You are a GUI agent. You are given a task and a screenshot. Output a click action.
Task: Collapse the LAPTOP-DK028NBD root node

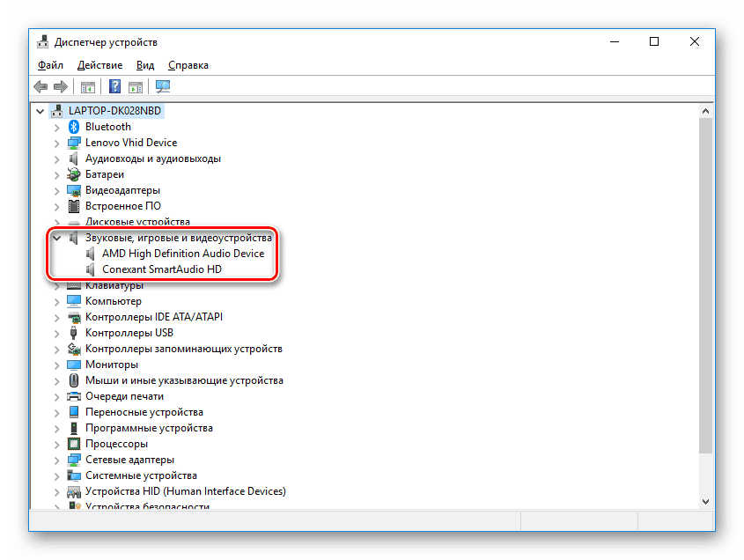pos(40,110)
